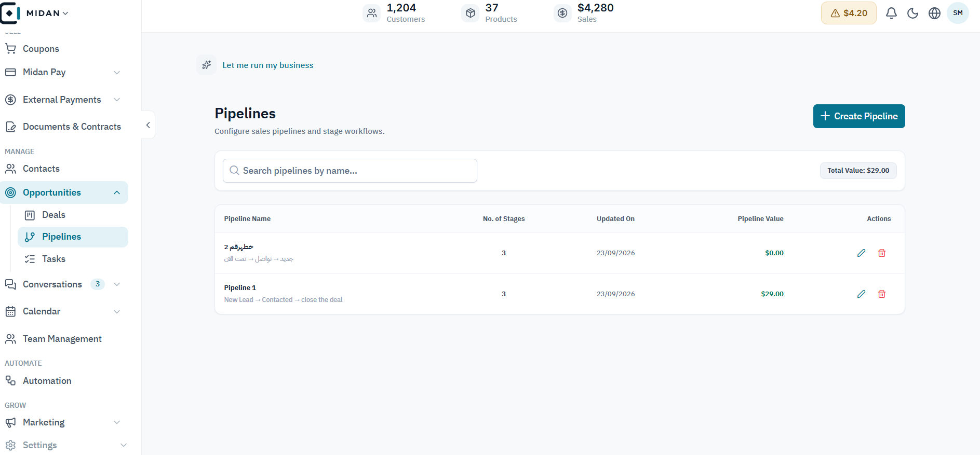Edit the Pipeline 1 row
The width and height of the screenshot is (980, 455).
(861, 294)
